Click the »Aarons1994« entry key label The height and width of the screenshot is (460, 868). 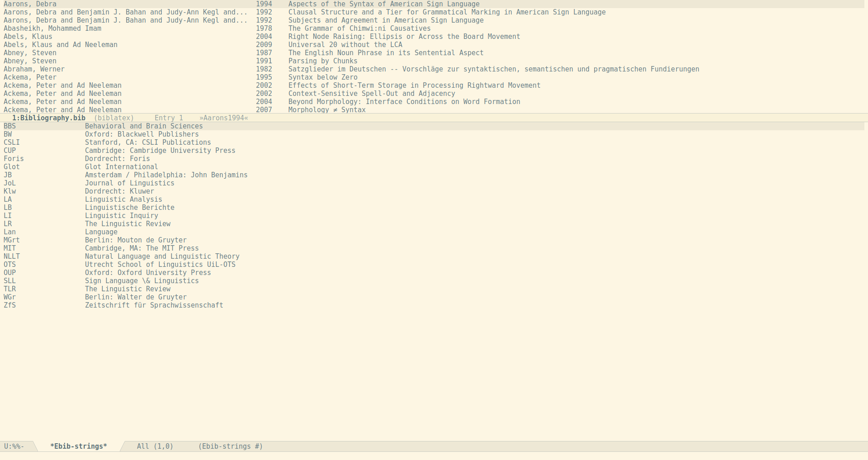pyautogui.click(x=223, y=118)
